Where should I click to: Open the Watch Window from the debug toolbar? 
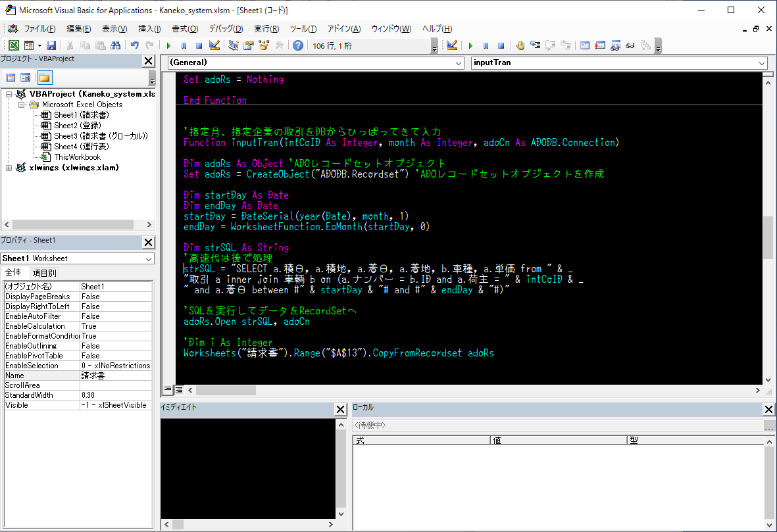click(x=615, y=45)
